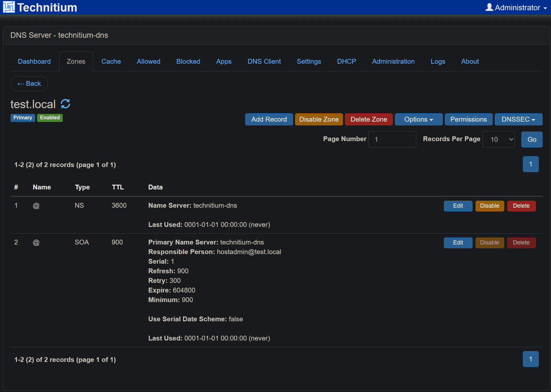Open the Administrator user menu
551x392 pixels.
516,8
